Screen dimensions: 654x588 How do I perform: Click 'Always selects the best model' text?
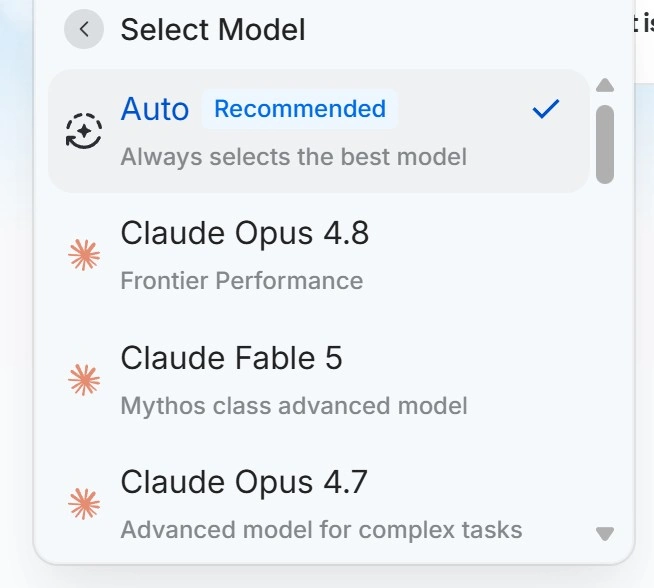tap(294, 157)
